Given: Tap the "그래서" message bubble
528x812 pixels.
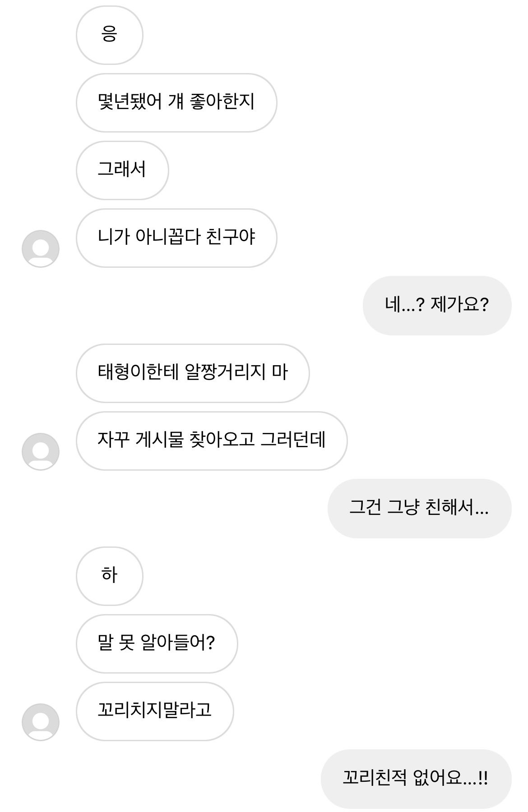Looking at the screenshot, I should coord(122,170).
